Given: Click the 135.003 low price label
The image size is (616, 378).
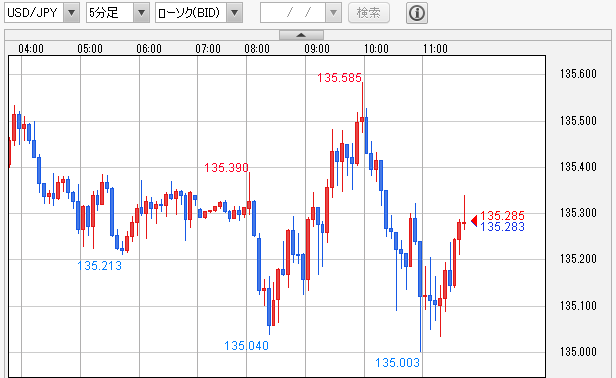Looking at the screenshot, I should coord(397,363).
